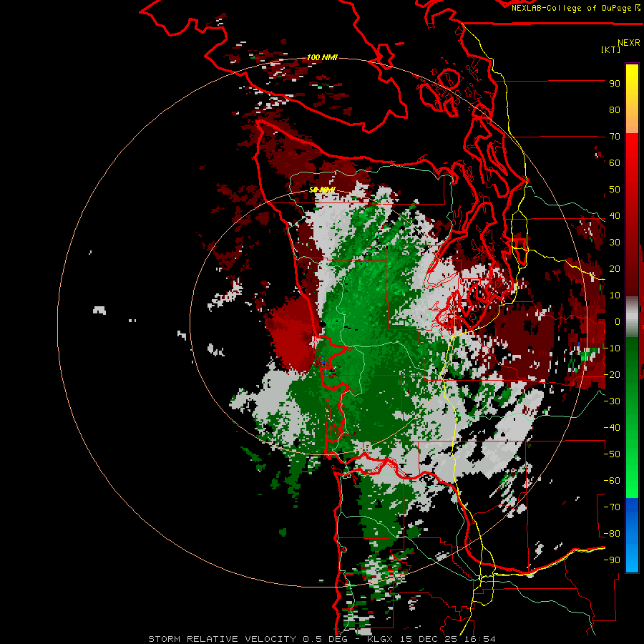Click the 80 value on the legend
Image resolution: width=644 pixels, height=644 pixels.
(x=615, y=110)
